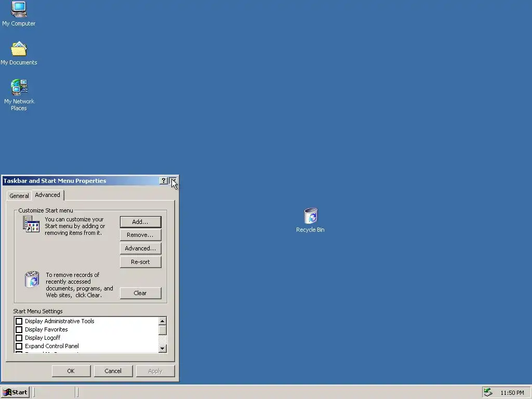Click the Customize Start menu group label
532x399 pixels.
(46, 210)
